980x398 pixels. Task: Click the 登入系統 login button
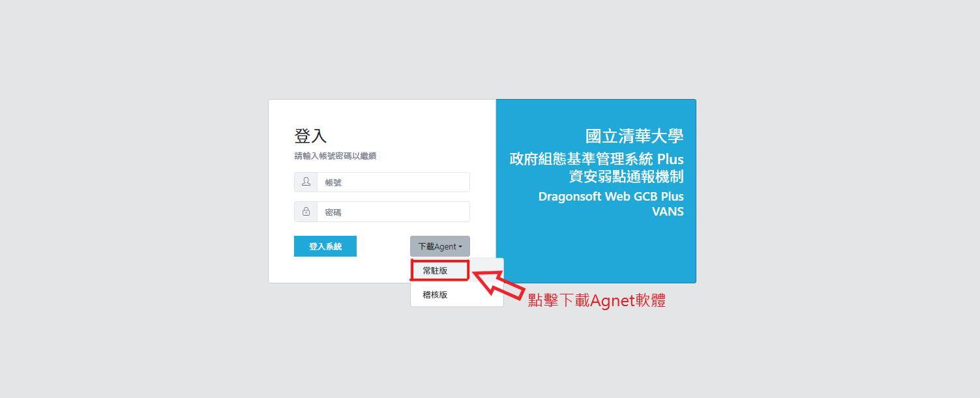325,246
